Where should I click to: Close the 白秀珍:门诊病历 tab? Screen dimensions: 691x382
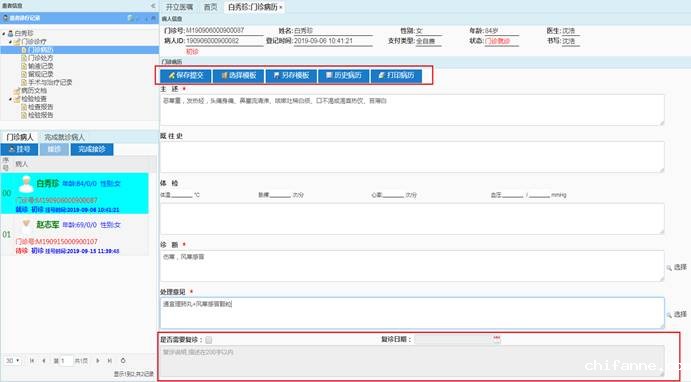(x=281, y=7)
